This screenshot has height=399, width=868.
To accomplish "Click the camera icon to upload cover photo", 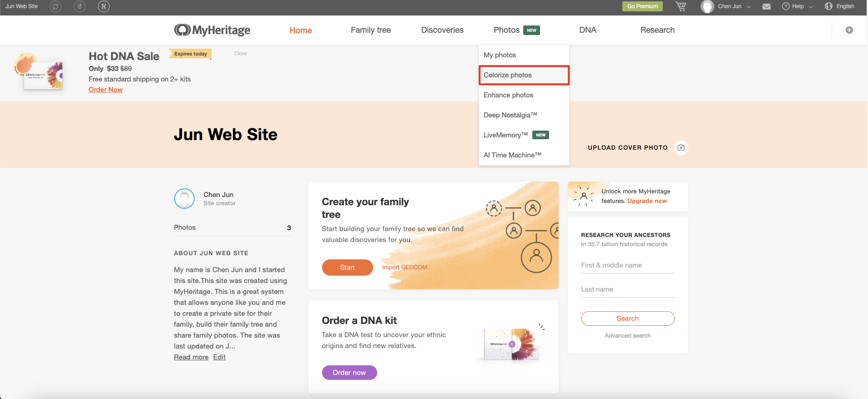I will tap(681, 147).
